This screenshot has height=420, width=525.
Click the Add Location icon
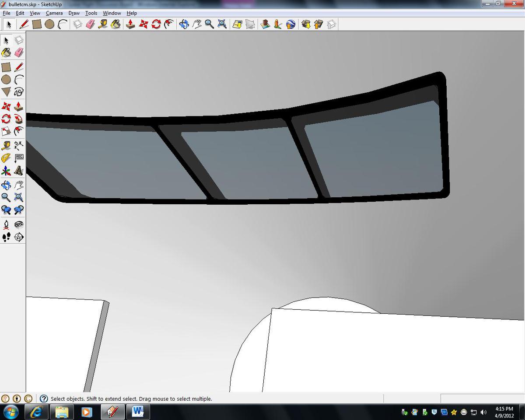[x=237, y=24]
